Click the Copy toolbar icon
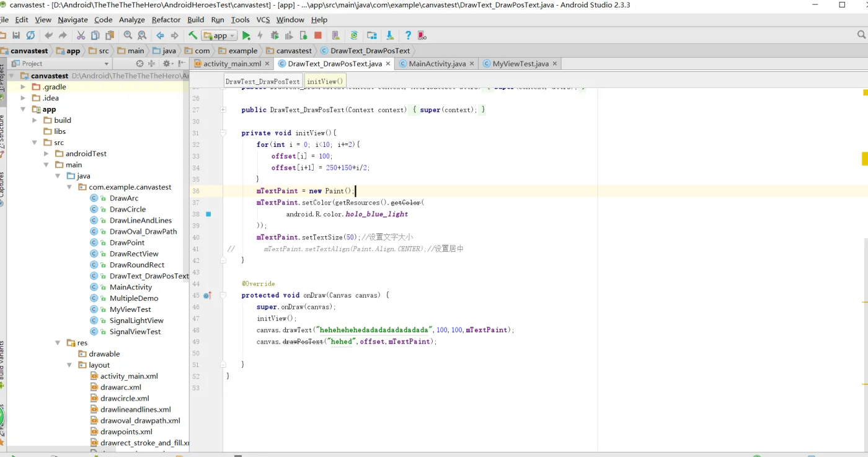The image size is (868, 457). click(x=95, y=35)
